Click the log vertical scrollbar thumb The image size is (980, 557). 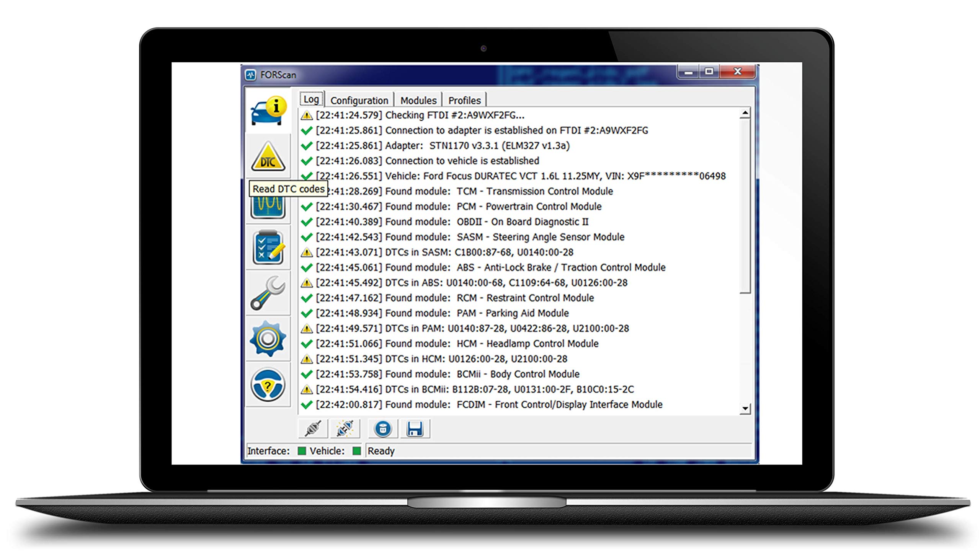click(x=745, y=207)
